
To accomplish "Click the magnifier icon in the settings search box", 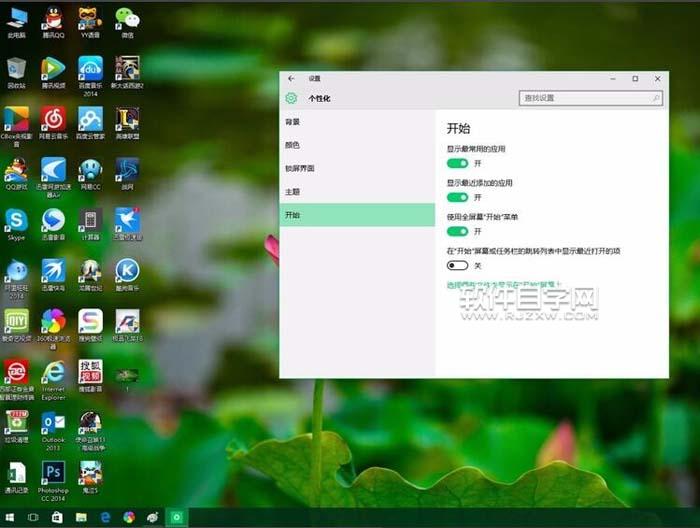I will click(656, 98).
